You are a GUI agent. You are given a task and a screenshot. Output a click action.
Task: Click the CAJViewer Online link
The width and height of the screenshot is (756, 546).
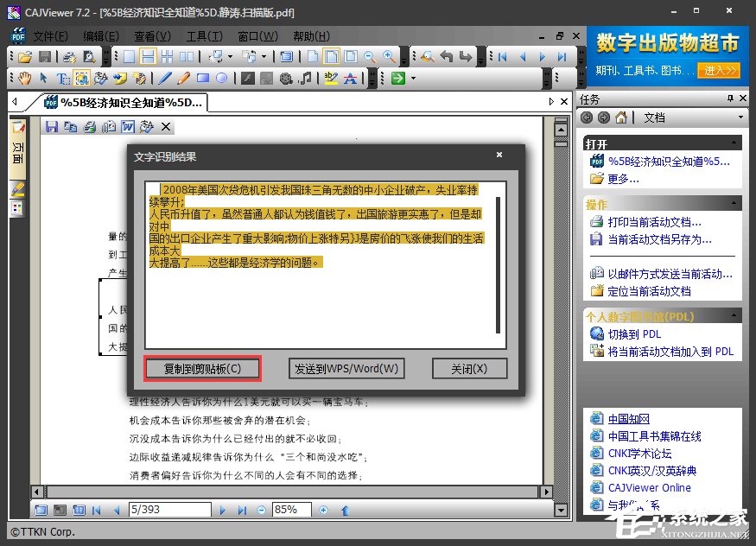coord(650,488)
